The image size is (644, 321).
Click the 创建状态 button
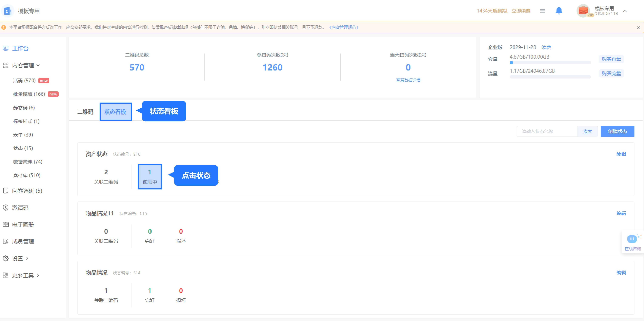(617, 131)
